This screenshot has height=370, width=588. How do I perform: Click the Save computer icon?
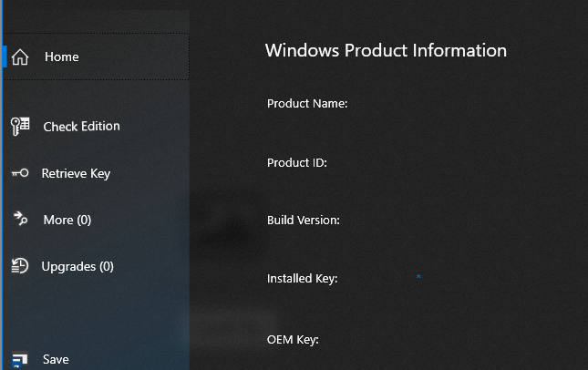(x=20, y=359)
